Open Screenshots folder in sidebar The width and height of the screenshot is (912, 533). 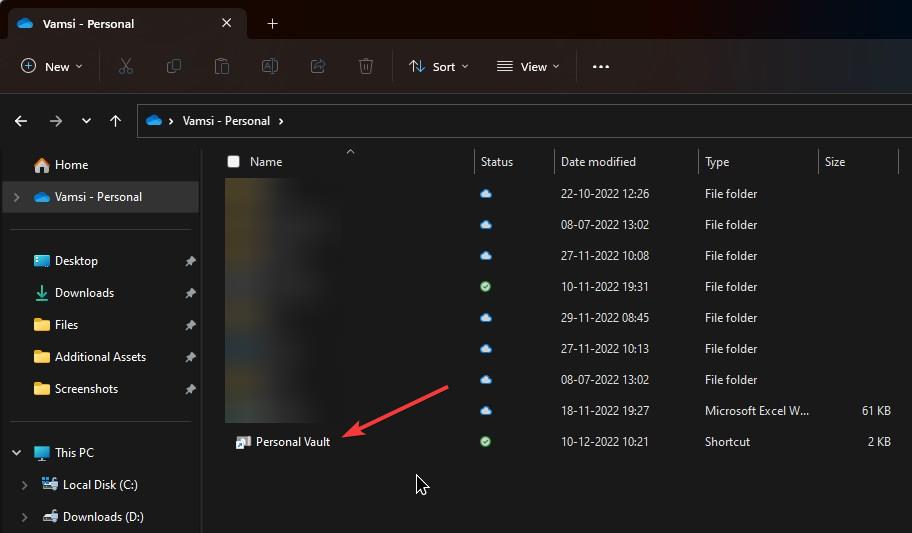click(86, 389)
